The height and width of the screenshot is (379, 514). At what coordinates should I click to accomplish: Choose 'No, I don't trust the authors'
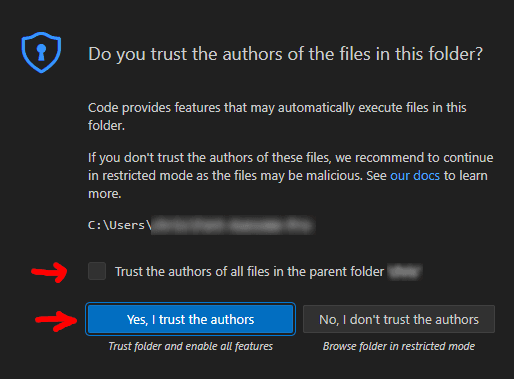pos(399,319)
